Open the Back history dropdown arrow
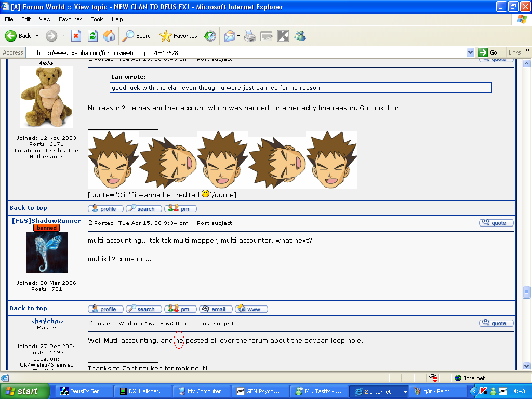This screenshot has width=532, height=399. pyautogui.click(x=37, y=36)
